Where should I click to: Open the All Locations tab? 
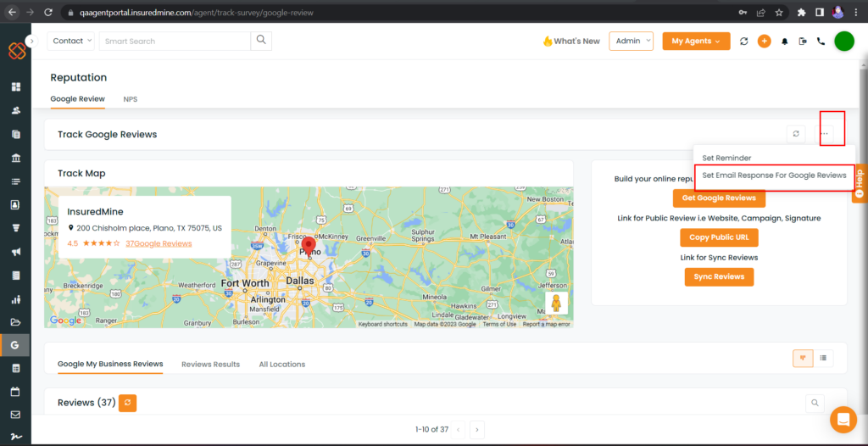pyautogui.click(x=281, y=365)
